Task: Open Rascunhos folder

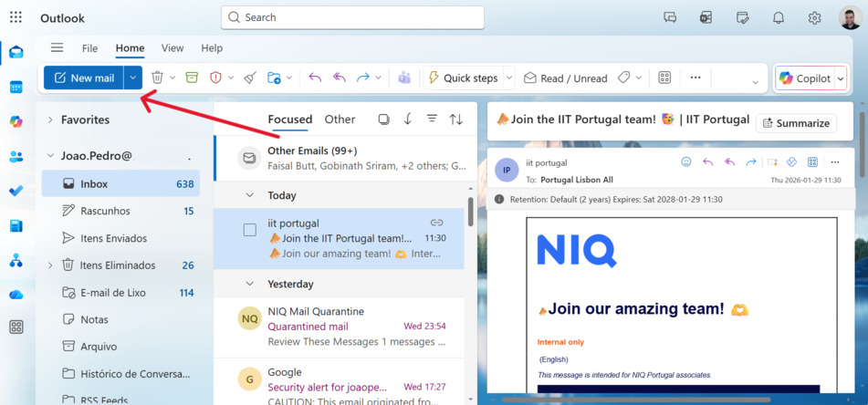Action: pos(120,211)
